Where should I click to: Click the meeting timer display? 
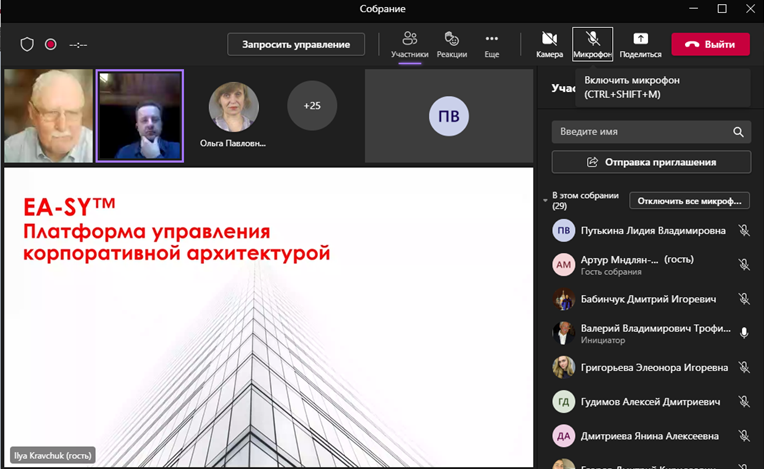[78, 45]
